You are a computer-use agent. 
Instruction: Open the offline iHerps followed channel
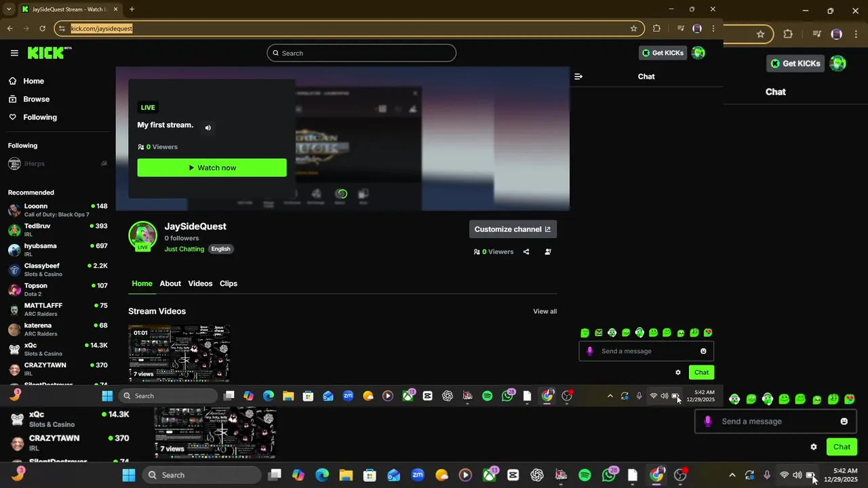pyautogui.click(x=58, y=163)
